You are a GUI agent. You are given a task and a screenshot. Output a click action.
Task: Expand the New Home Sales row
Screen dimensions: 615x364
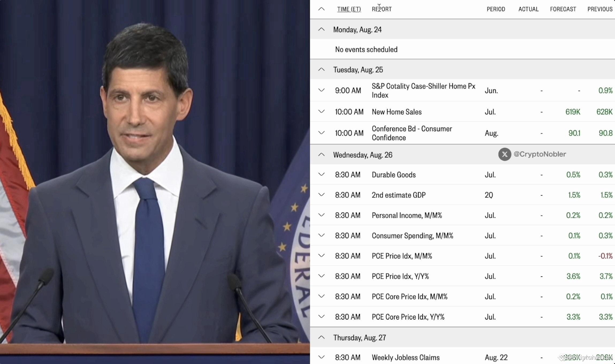(x=321, y=111)
